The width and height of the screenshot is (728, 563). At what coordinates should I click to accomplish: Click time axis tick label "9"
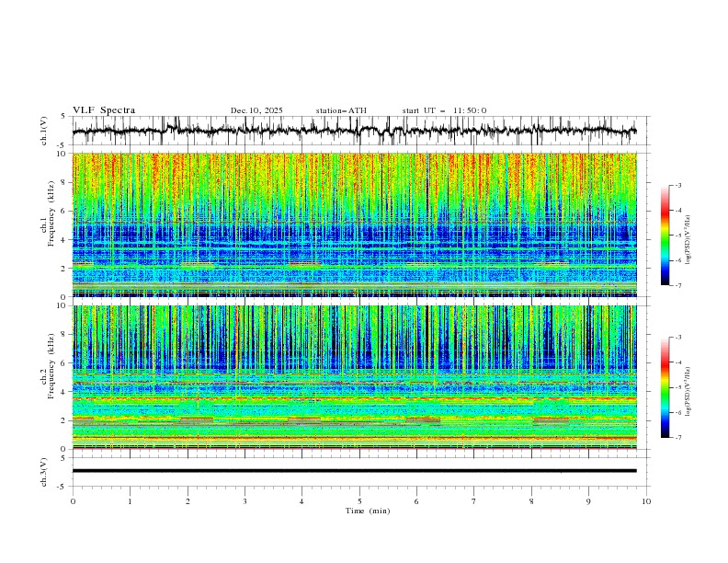tap(588, 501)
